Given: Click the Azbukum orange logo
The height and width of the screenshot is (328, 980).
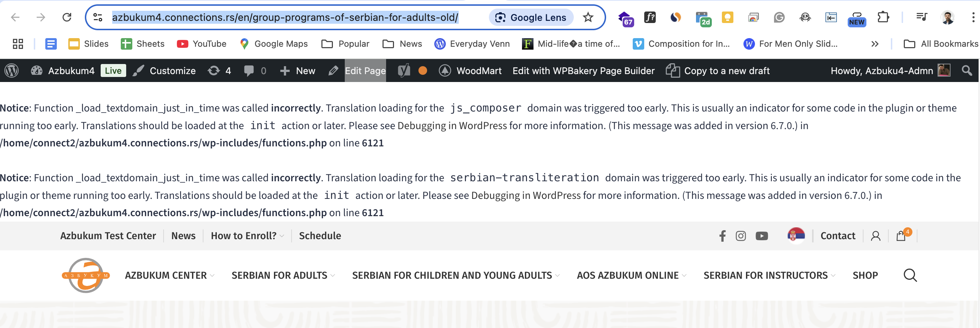Looking at the screenshot, I should (x=86, y=275).
